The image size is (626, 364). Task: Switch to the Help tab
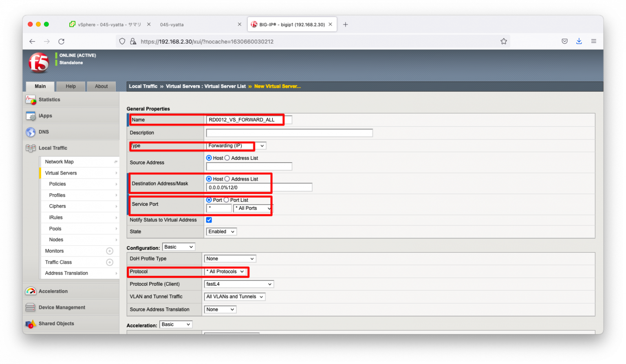pos(71,86)
